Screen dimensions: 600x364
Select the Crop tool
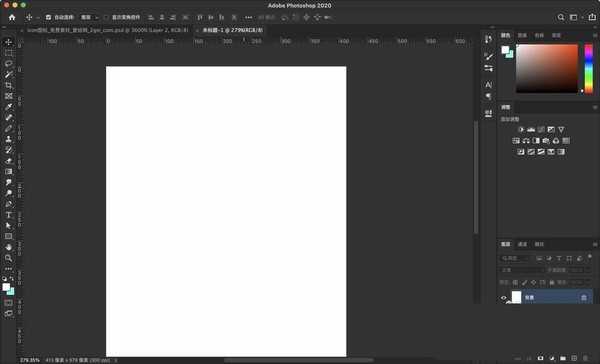coord(8,85)
